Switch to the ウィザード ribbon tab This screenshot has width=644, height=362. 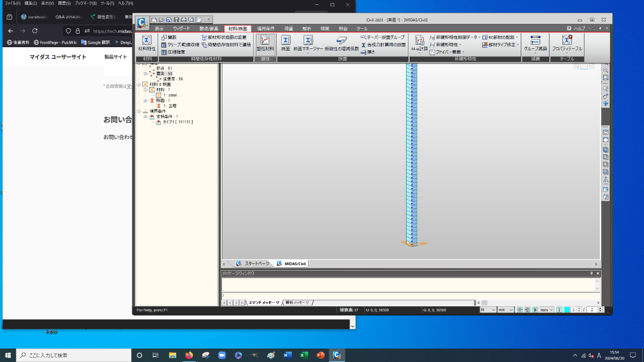[181, 29]
